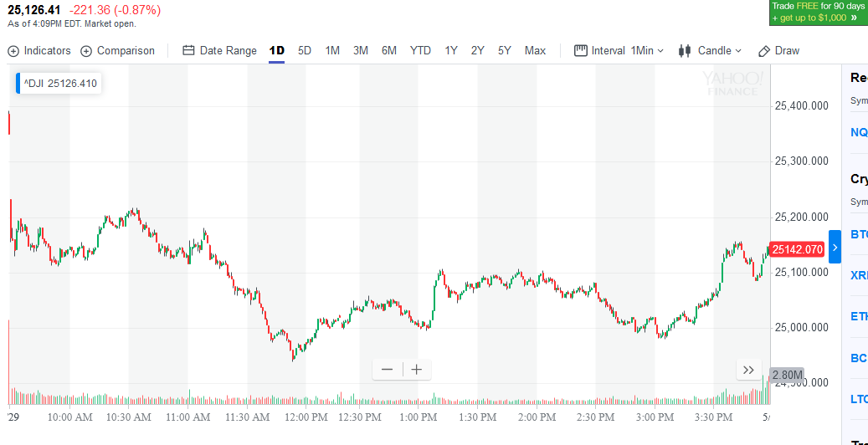Show the Max range
This screenshot has width=868, height=445.
click(536, 51)
